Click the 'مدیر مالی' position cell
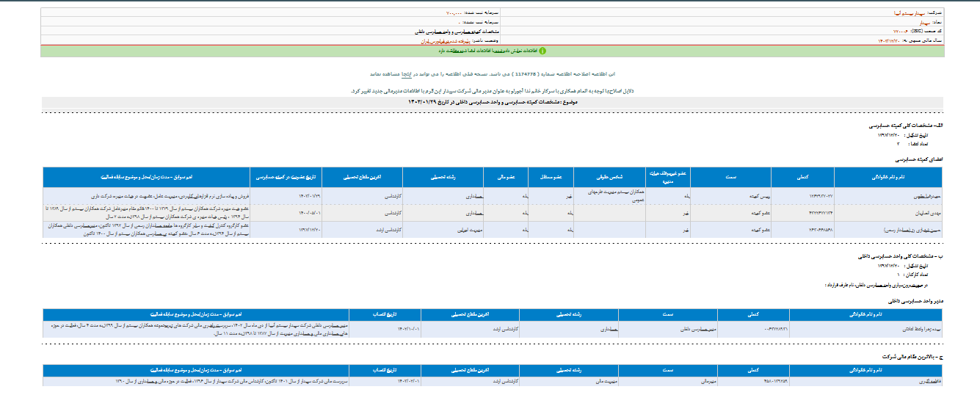 (667, 381)
